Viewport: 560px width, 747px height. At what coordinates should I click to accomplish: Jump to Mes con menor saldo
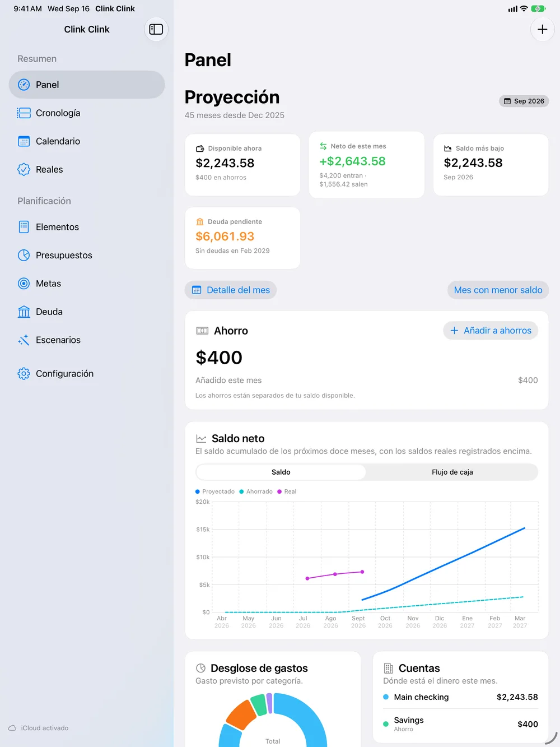click(x=498, y=290)
